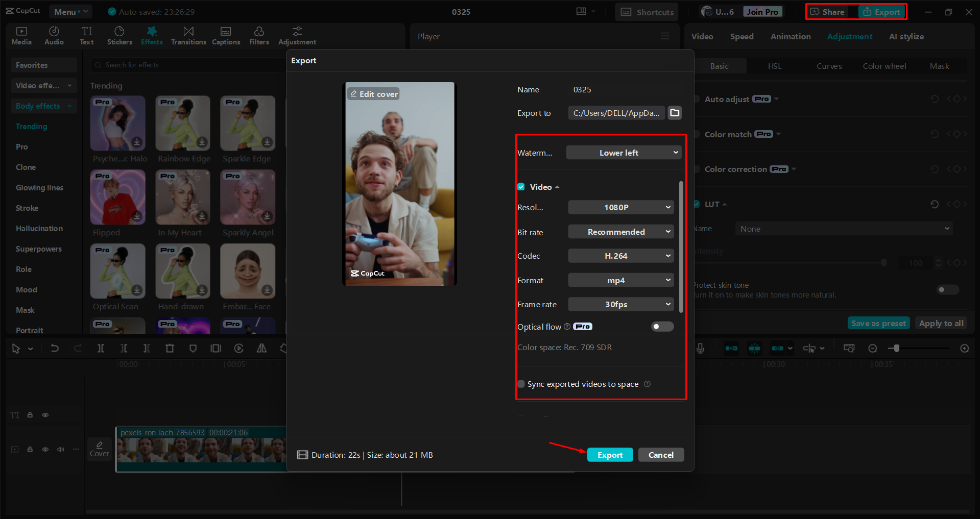Click the Export button in the dialog
The width and height of the screenshot is (980, 519).
(610, 455)
